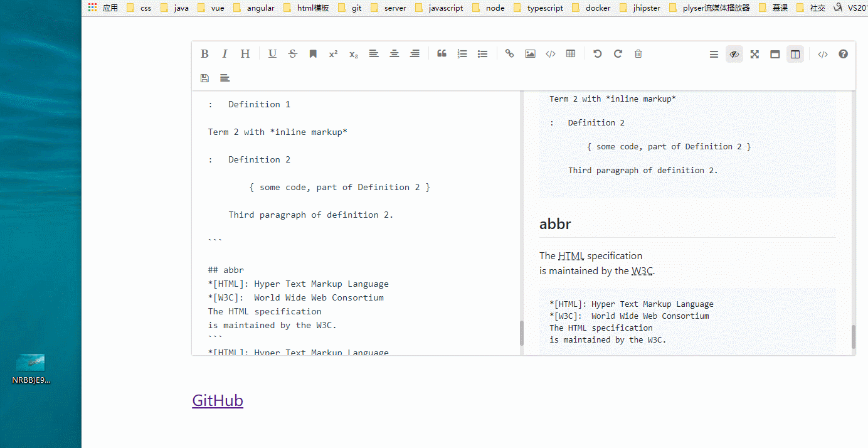Screen dimensions: 868x448
Task: Open the css bookmark folder
Action: tap(139, 8)
